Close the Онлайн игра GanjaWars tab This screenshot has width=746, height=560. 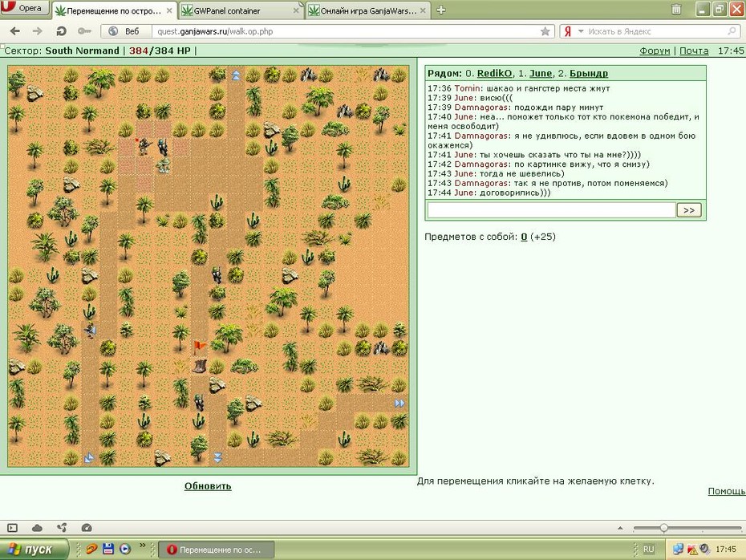click(423, 10)
